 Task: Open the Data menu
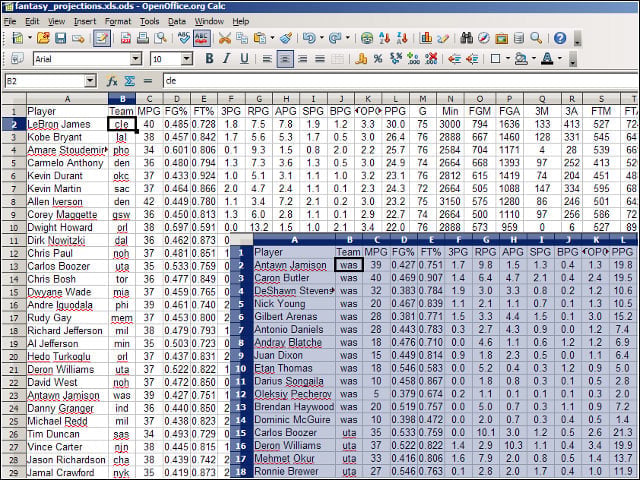click(x=177, y=21)
